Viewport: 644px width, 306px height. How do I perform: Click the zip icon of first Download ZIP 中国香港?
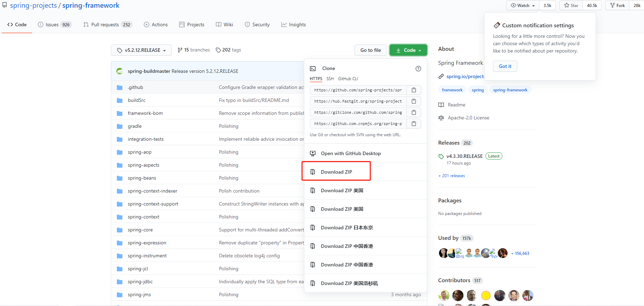click(313, 246)
